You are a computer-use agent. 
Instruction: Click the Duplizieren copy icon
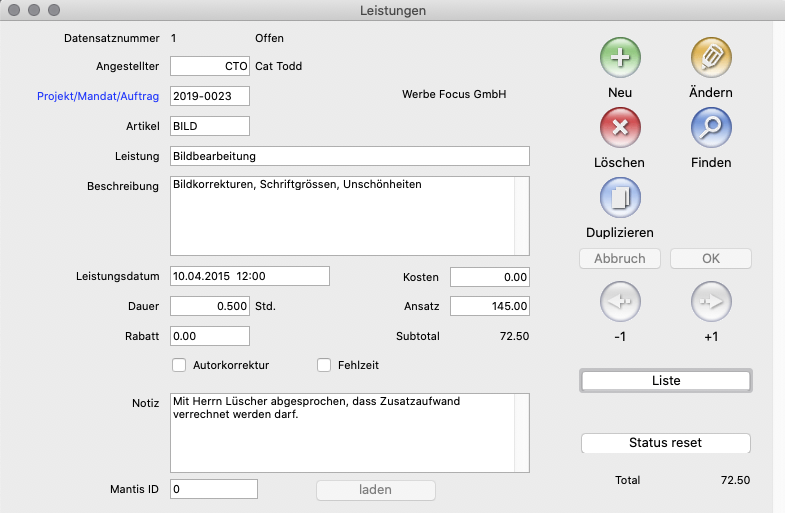click(x=620, y=197)
